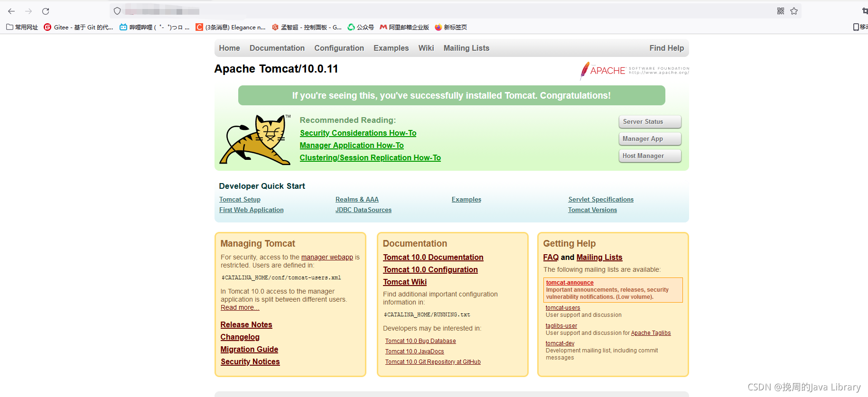
Task: Open Examples in the navigation bar
Action: pos(391,48)
